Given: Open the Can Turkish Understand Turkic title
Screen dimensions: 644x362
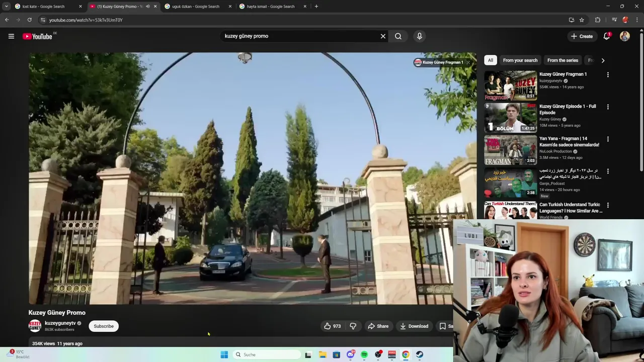Looking at the screenshot, I should [571, 208].
